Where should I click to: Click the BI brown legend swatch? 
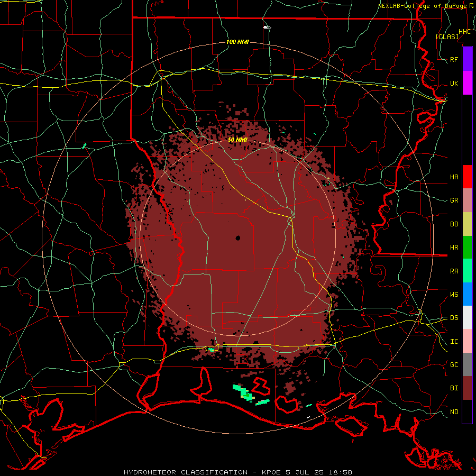[467, 388]
